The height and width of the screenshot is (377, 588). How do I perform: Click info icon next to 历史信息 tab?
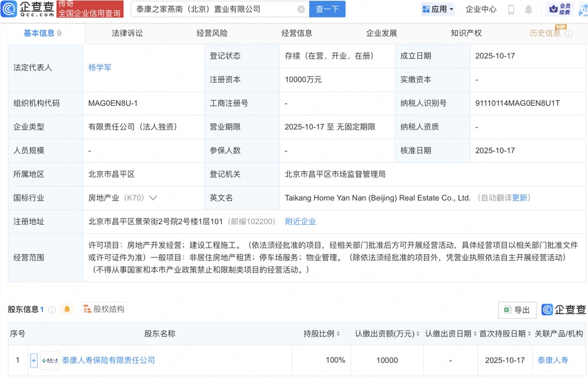point(569,34)
